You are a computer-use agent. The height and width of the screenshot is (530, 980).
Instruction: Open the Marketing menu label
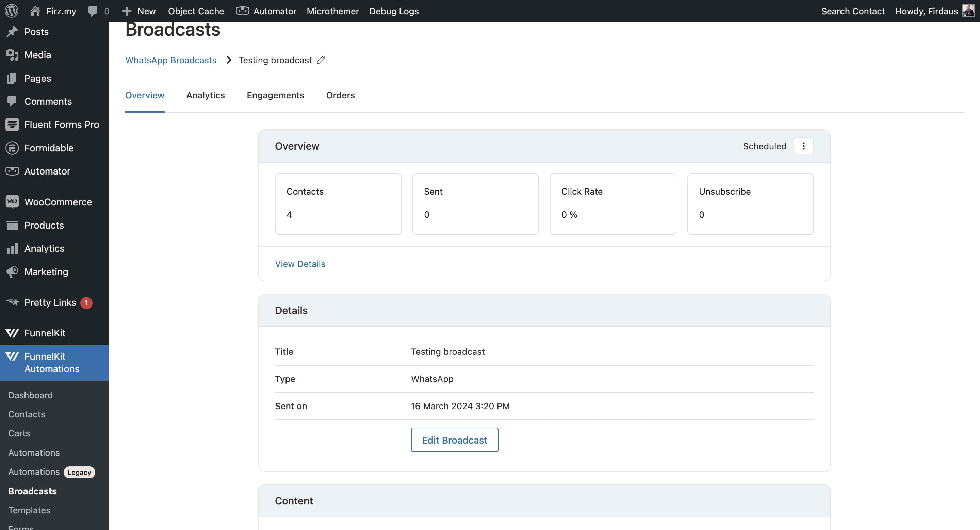pyautogui.click(x=46, y=271)
